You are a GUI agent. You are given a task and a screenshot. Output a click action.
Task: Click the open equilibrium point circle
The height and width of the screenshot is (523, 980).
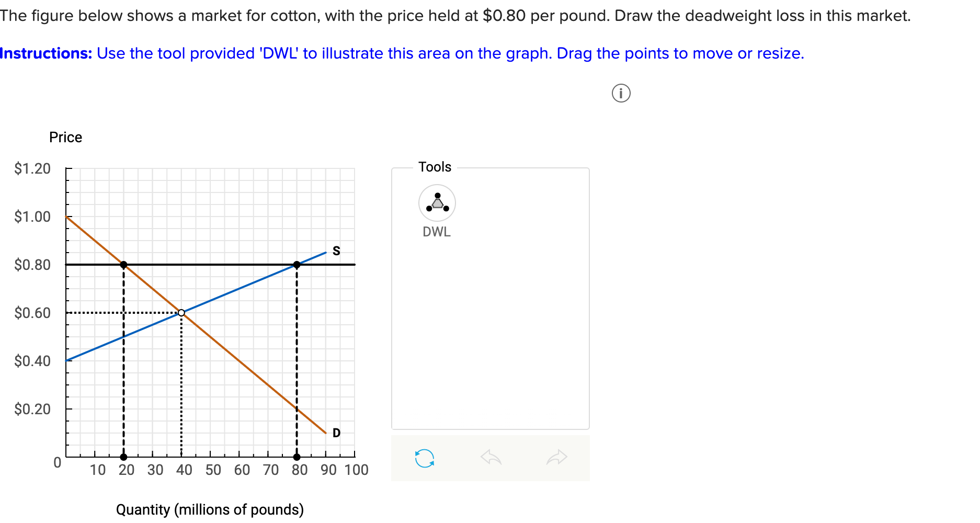tap(181, 313)
